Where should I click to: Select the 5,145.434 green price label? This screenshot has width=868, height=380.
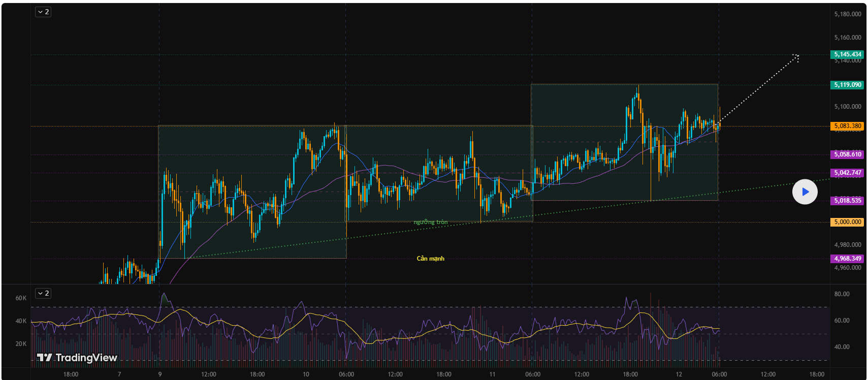coord(847,54)
